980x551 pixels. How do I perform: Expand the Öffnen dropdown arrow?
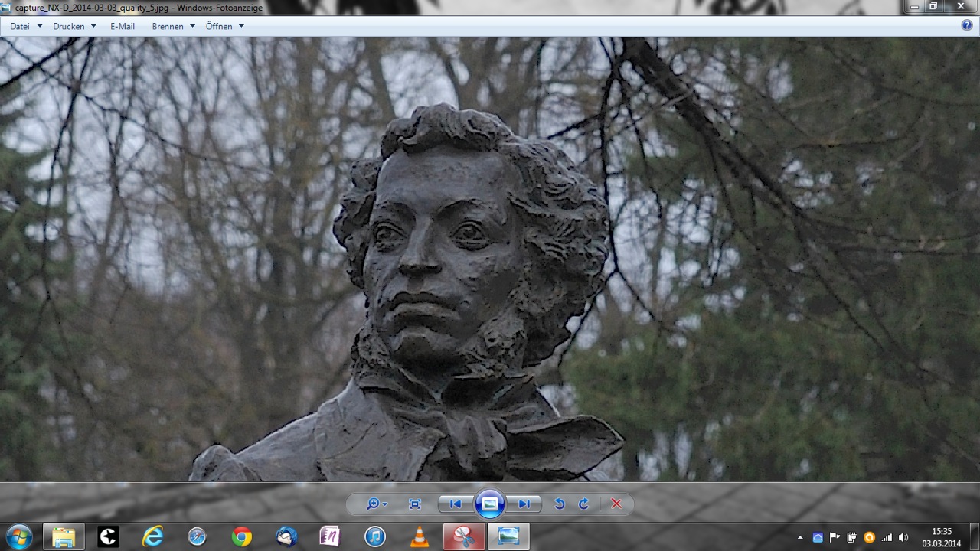241,26
